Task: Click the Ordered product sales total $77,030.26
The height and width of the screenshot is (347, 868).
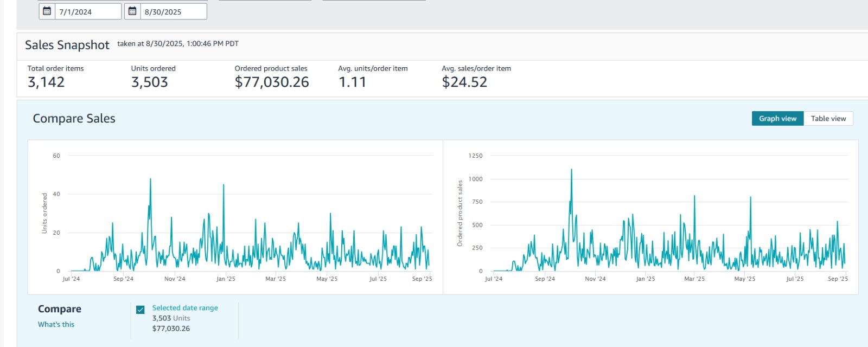Action: pos(272,82)
